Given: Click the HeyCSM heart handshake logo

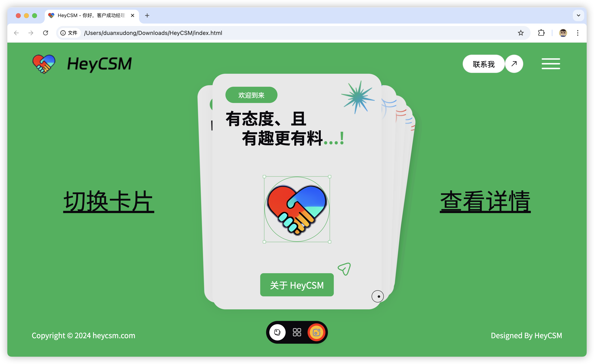Looking at the screenshot, I should click(44, 64).
